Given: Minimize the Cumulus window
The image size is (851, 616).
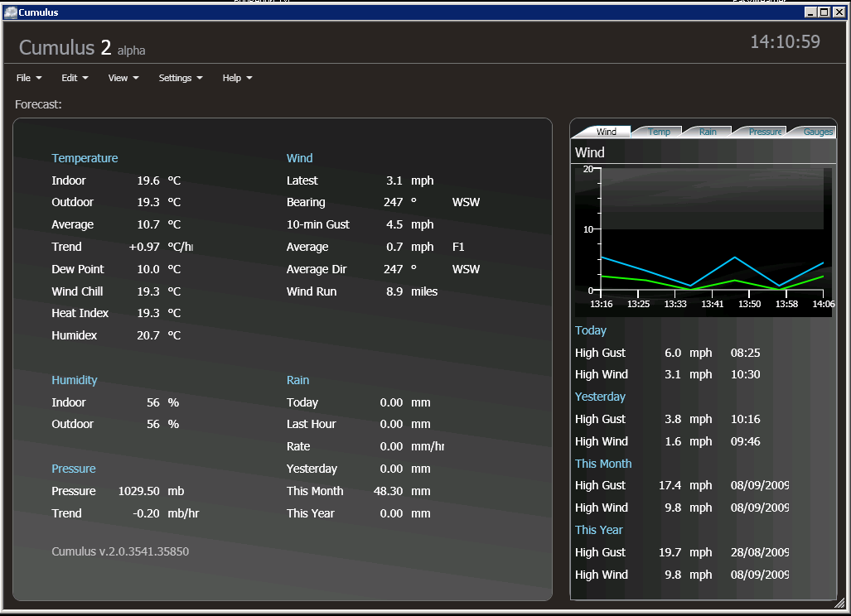Looking at the screenshot, I should (810, 12).
